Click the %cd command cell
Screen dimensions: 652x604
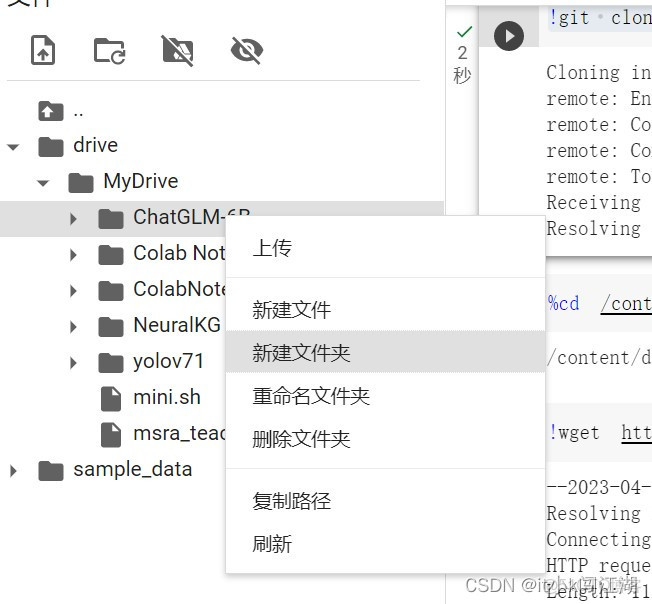(x=599, y=303)
